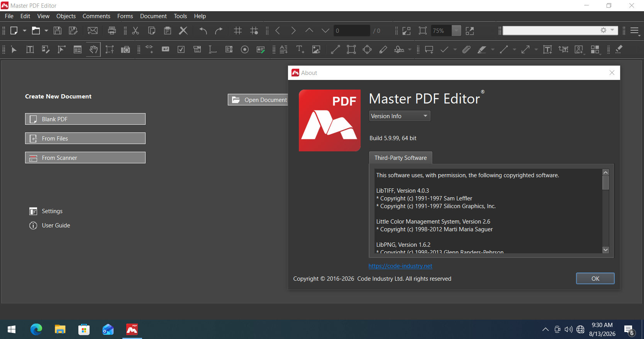Open the search options gear dropdown
The image size is (644, 339).
click(x=607, y=30)
